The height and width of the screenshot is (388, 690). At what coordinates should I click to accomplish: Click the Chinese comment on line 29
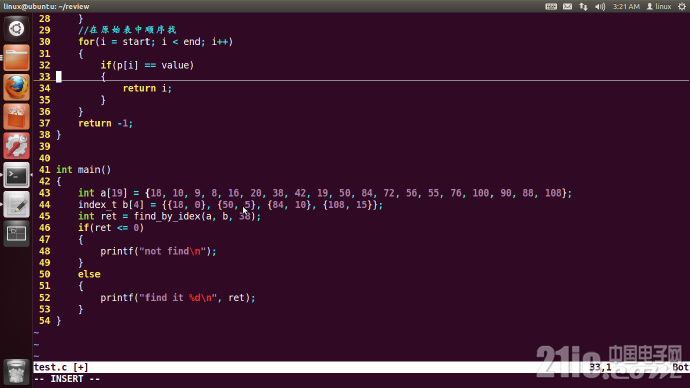[127, 30]
